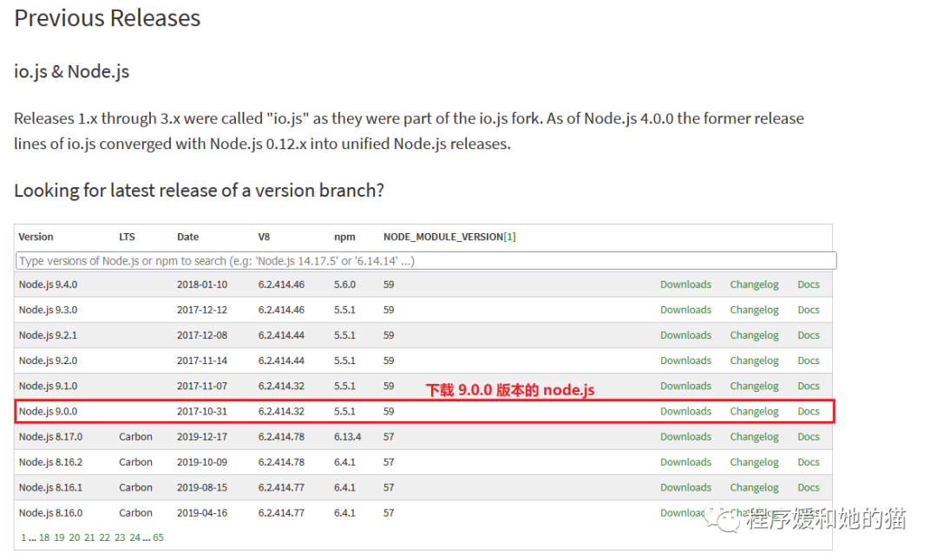The width and height of the screenshot is (937, 560).
Task: Open Docs for Node.js 9.4.0
Action: (x=809, y=285)
